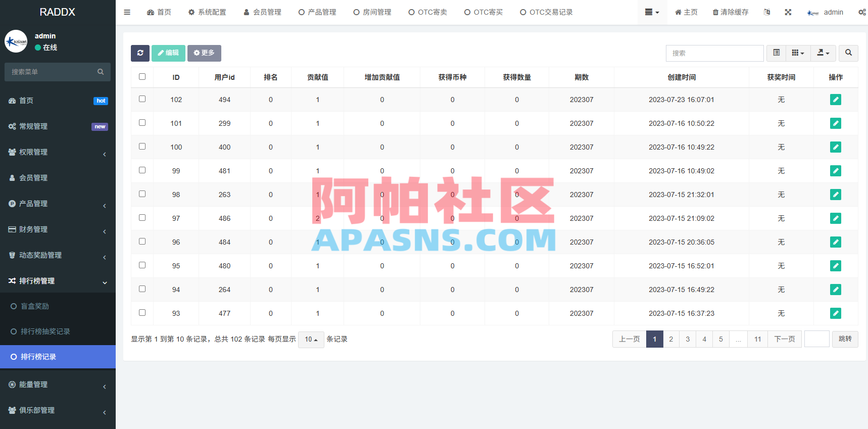Viewport: 868px width, 429px height.
Task: Click the 搜索 table search field
Action: tap(714, 53)
